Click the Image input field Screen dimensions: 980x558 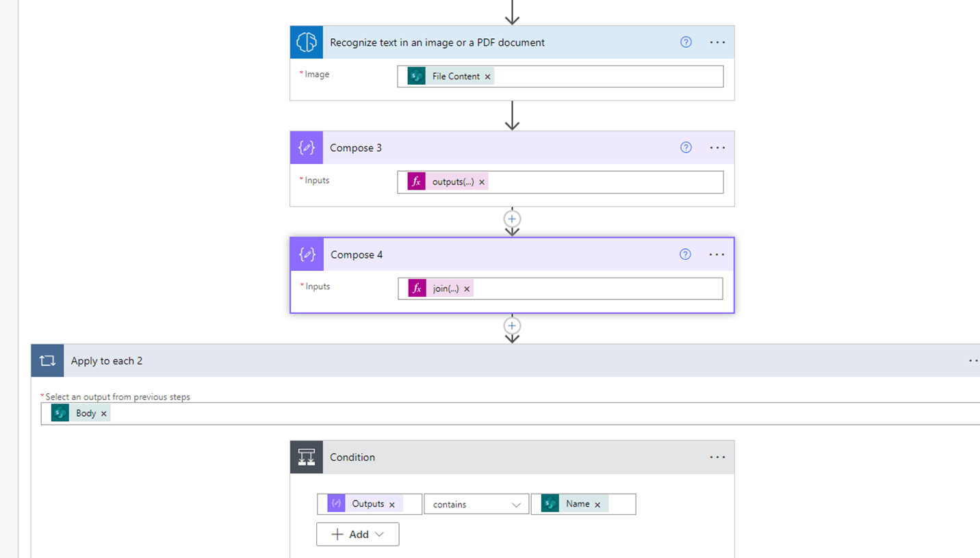560,77
